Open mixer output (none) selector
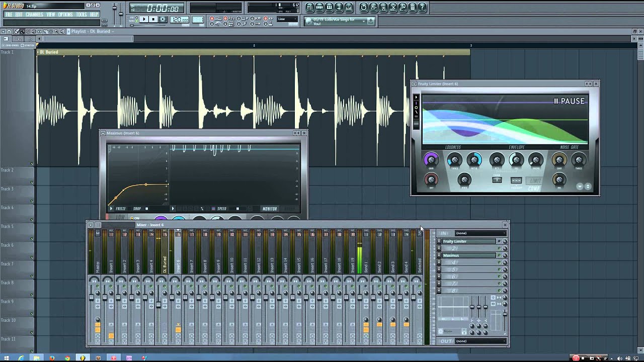Screen dimensions: 644x362 pos(480,341)
